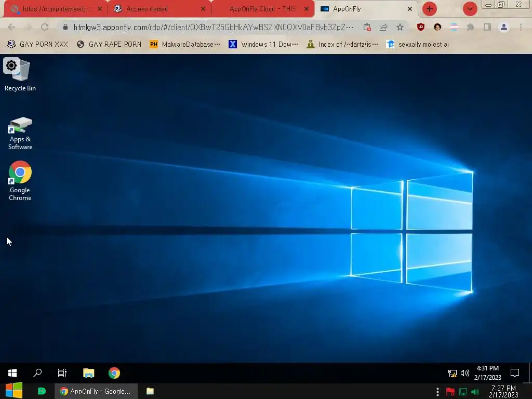Close the Access denied tab

tap(203, 9)
